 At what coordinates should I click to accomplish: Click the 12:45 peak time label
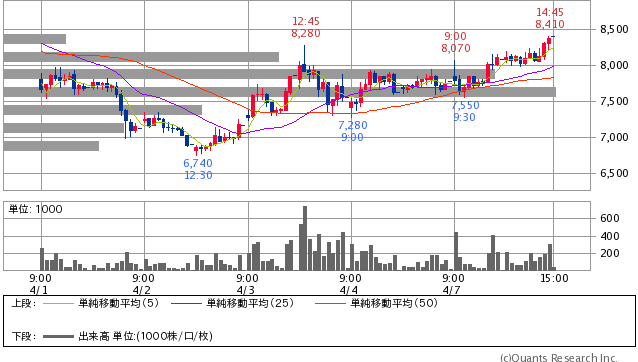coord(306,21)
